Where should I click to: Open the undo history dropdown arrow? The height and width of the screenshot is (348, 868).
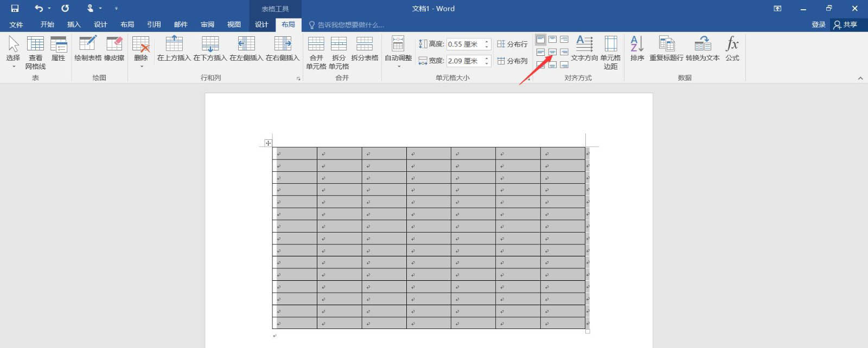pyautogui.click(x=49, y=8)
